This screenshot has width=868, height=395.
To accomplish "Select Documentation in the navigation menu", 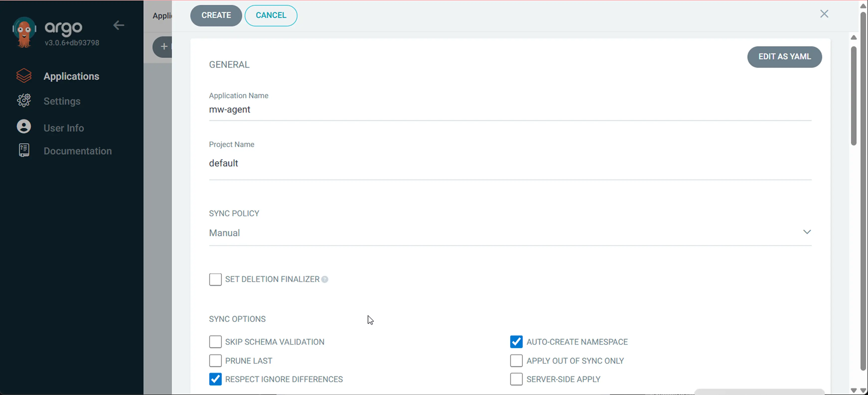I will pos(78,151).
